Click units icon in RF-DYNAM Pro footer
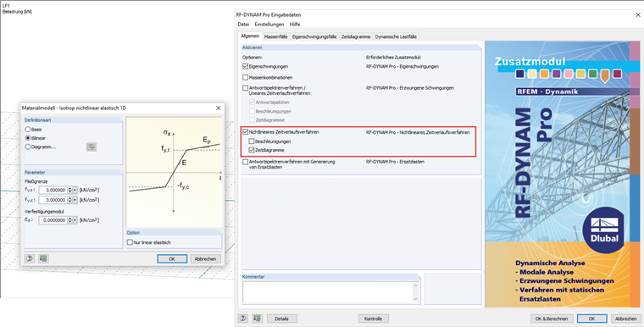This screenshot has width=644, height=327. coord(257,319)
